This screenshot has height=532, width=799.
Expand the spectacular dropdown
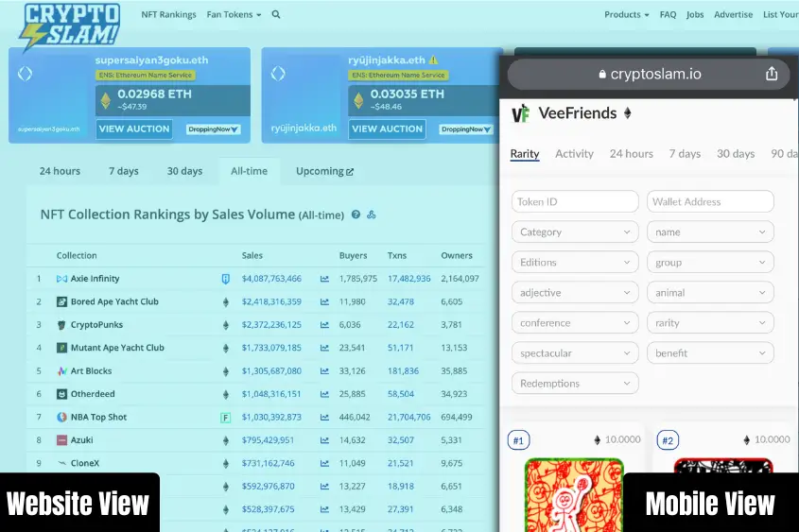[x=575, y=353]
